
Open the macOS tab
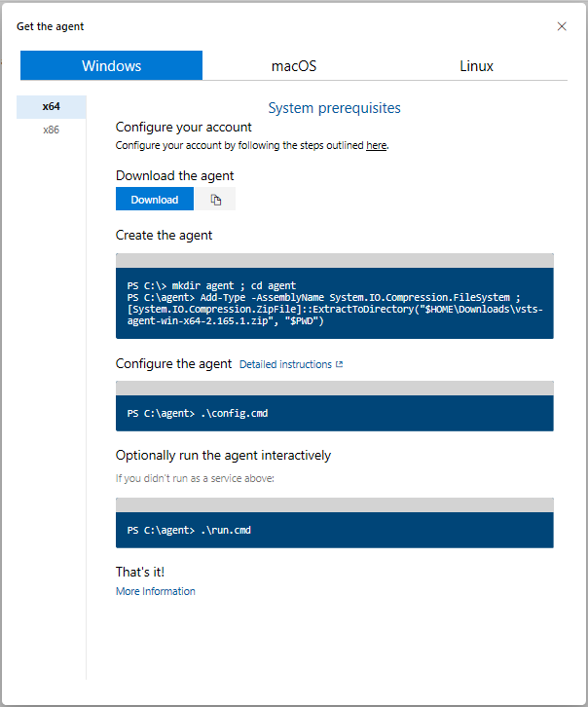click(x=294, y=66)
